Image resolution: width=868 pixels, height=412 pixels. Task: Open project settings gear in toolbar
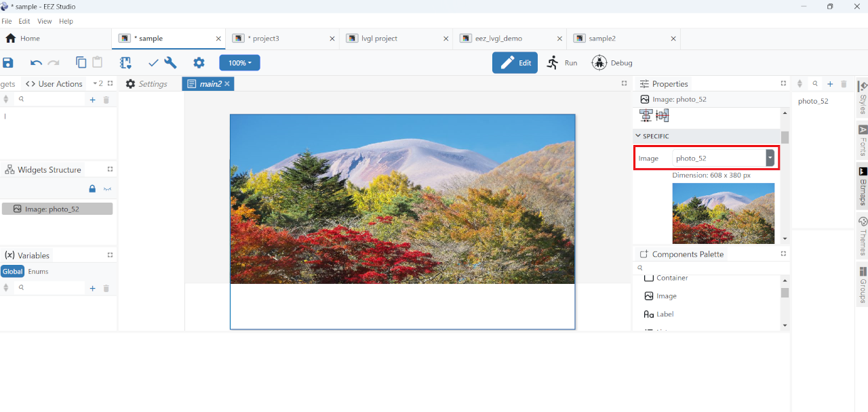(x=199, y=63)
